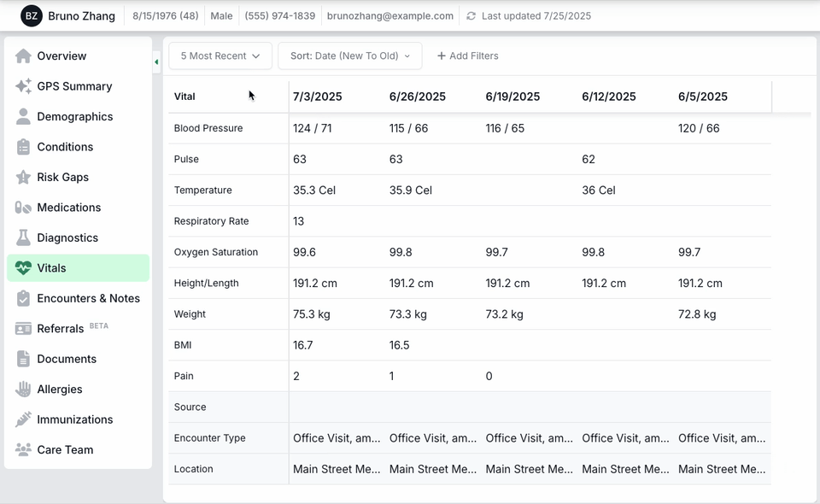Click the Immunizations syringe icon
The image size is (820, 504).
pyautogui.click(x=23, y=419)
